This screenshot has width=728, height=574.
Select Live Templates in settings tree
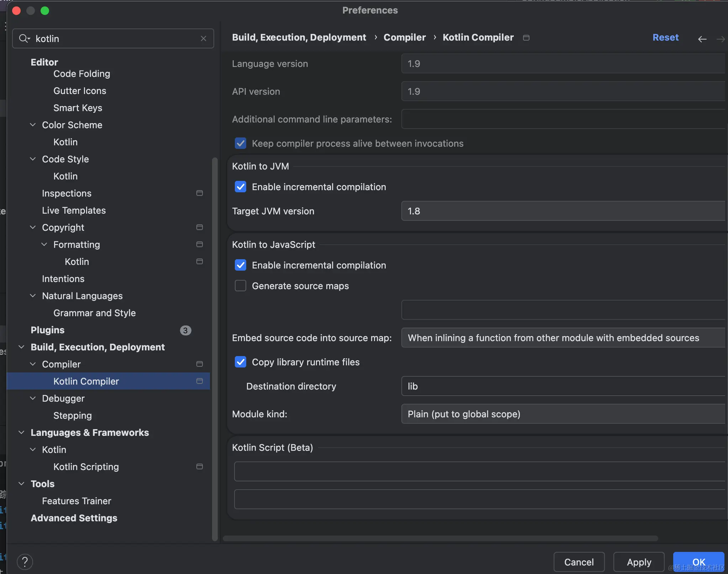click(74, 210)
